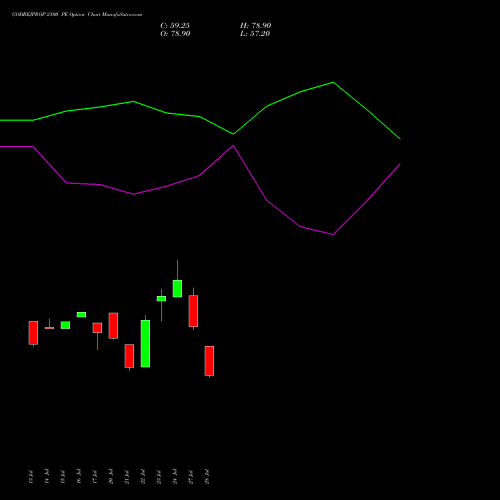Click the chart title text GODREJPROP PE Option Chart
Image resolution: width=500 pixels, height=500 pixels.
coord(77,15)
